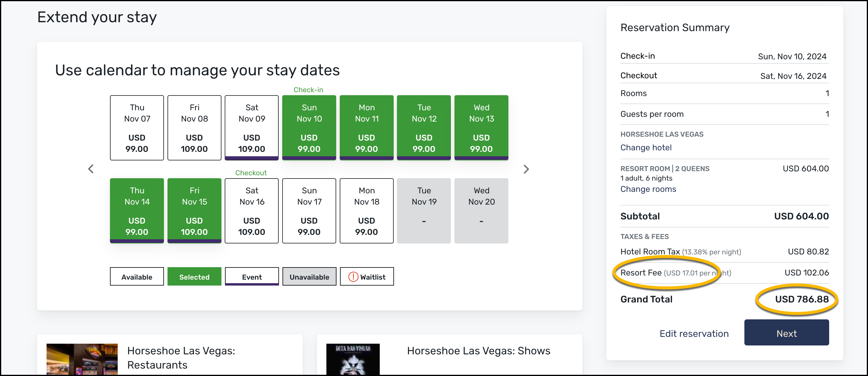Open the Change rooms link
868x376 pixels.
648,189
